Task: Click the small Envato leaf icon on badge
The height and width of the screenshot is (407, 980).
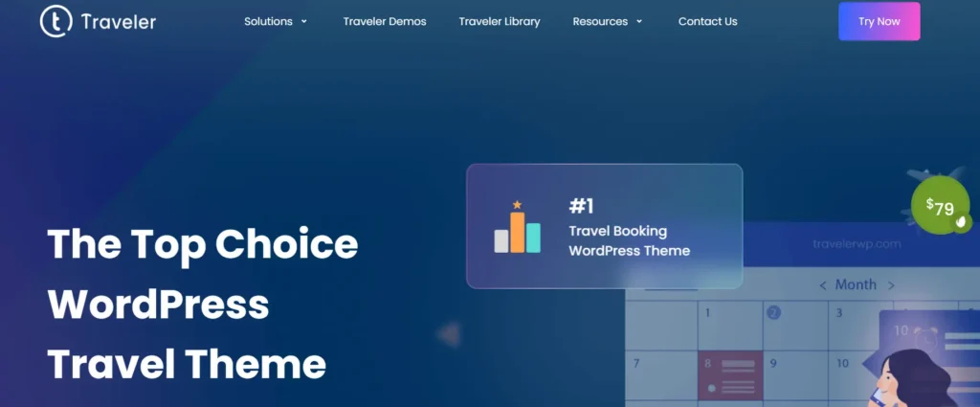Action: (x=961, y=222)
